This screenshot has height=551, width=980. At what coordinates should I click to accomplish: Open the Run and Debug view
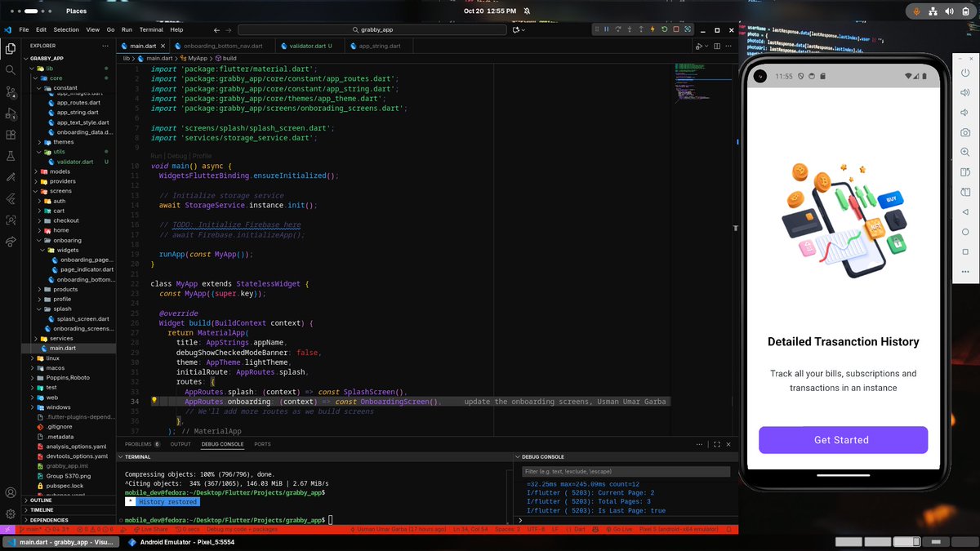11,113
